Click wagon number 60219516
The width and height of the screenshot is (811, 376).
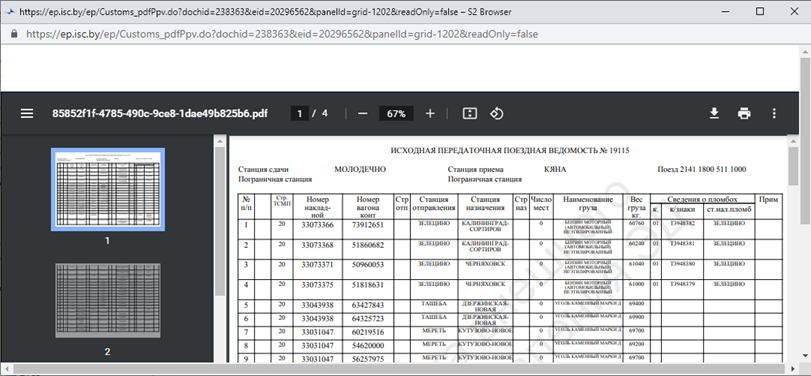[x=368, y=332]
